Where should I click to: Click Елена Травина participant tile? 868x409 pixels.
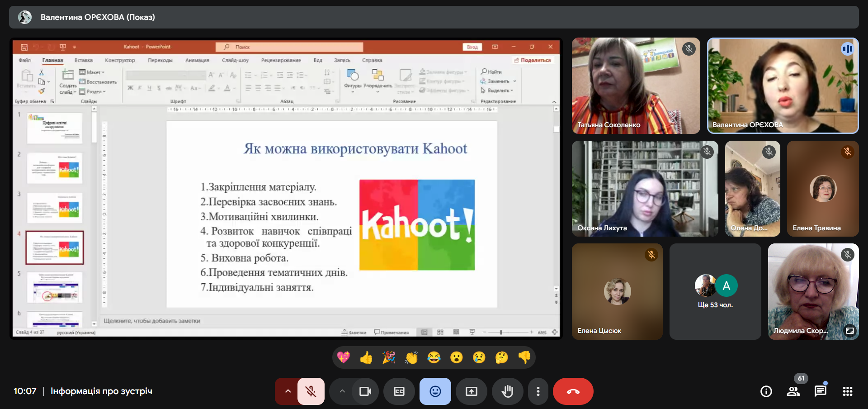823,189
